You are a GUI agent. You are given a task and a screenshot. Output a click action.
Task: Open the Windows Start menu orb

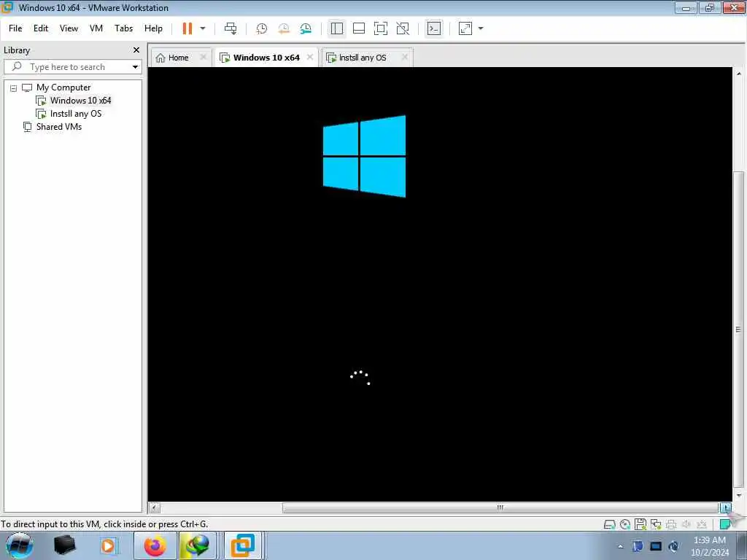pyautogui.click(x=20, y=545)
